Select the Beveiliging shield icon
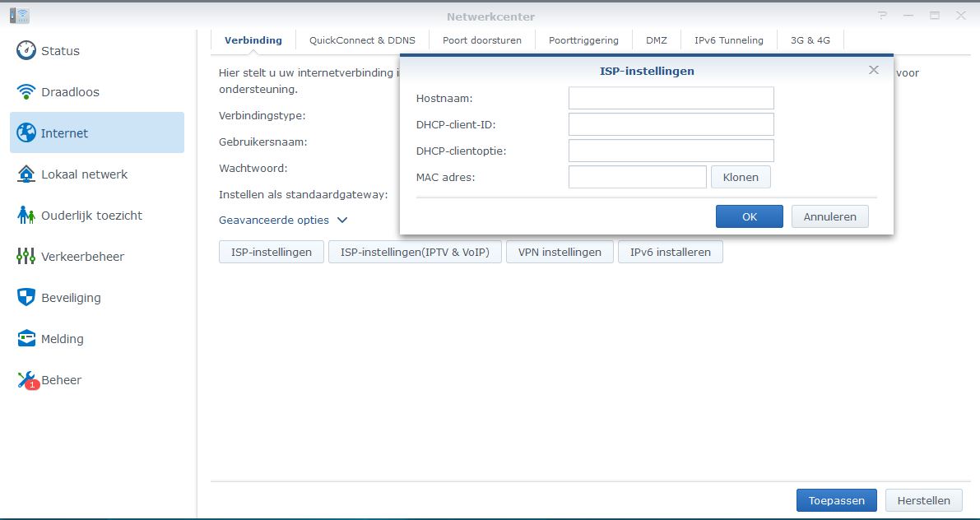The width and height of the screenshot is (980, 520). 26,297
